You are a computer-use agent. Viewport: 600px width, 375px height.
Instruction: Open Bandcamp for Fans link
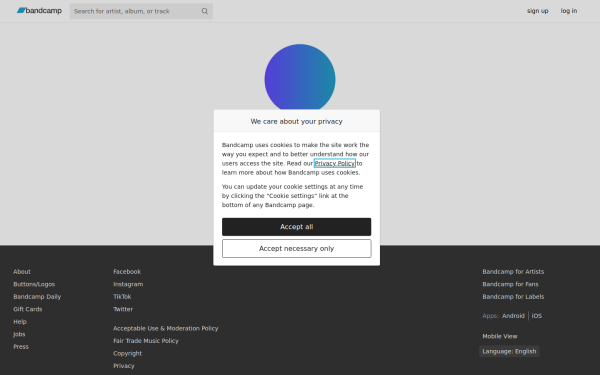click(510, 284)
